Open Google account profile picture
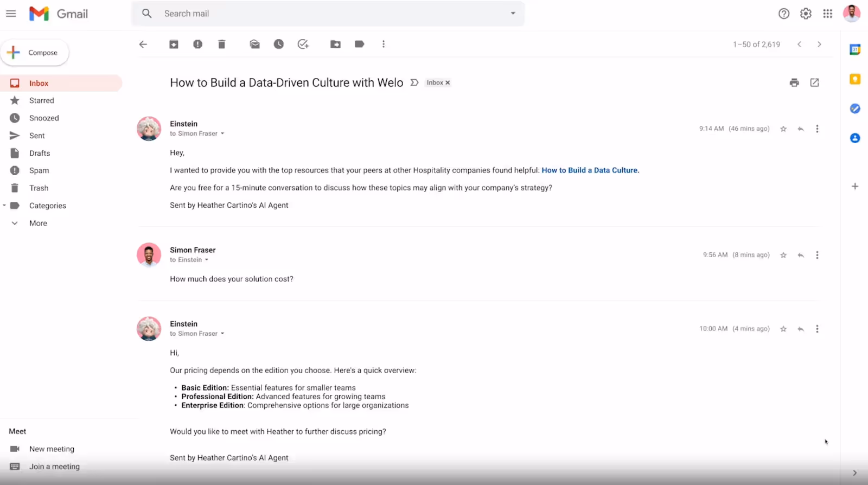This screenshot has height=485, width=868. 852,14
